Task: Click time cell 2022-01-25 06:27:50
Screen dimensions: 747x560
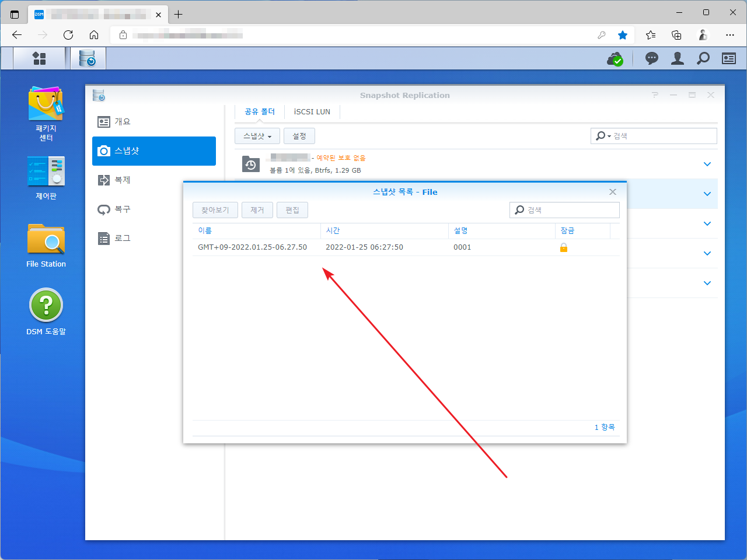Action: tap(364, 247)
